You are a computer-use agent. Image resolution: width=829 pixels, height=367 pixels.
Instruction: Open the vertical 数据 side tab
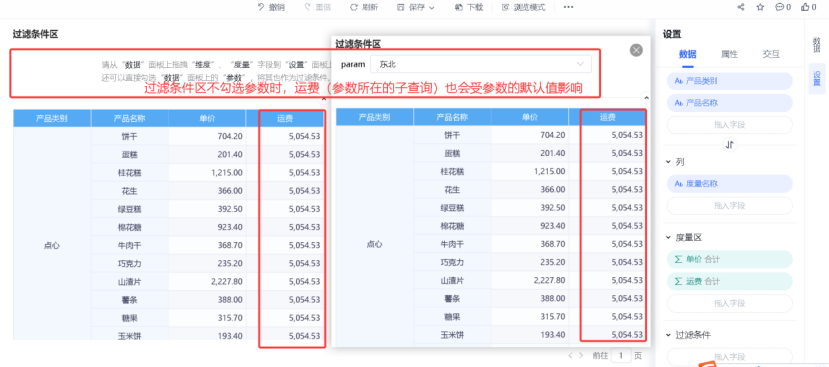817,44
